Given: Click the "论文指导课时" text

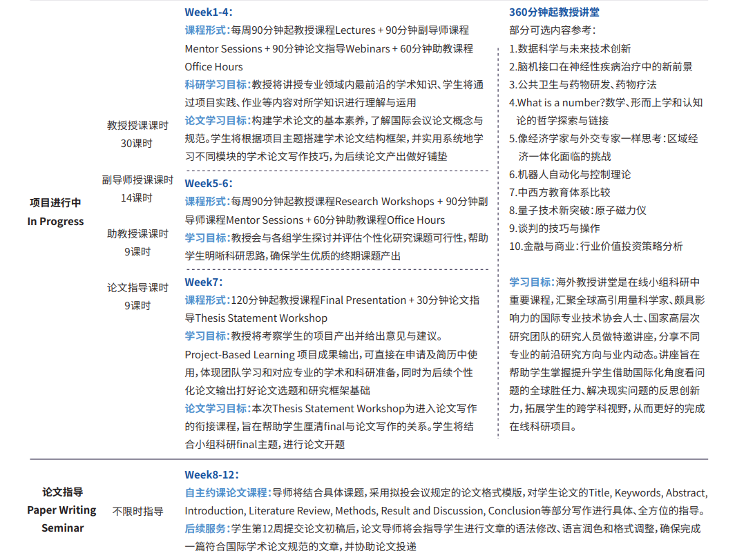Looking at the screenshot, I should tap(137, 288).
